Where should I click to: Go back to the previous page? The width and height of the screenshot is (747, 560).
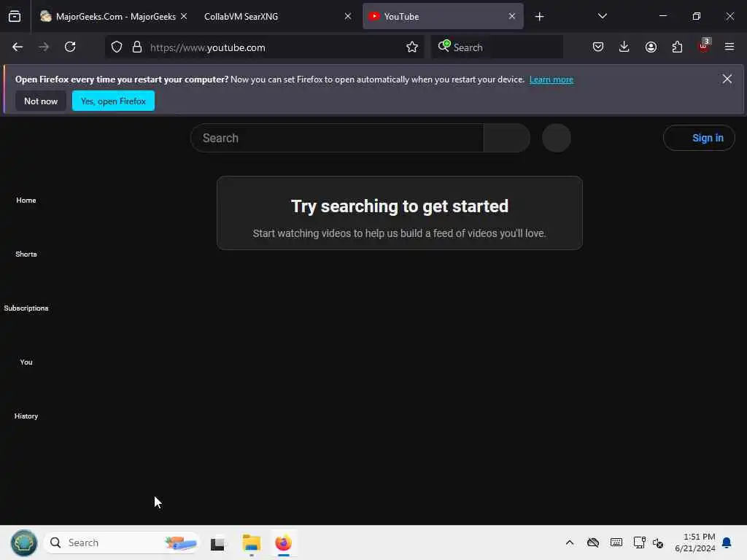pyautogui.click(x=18, y=47)
